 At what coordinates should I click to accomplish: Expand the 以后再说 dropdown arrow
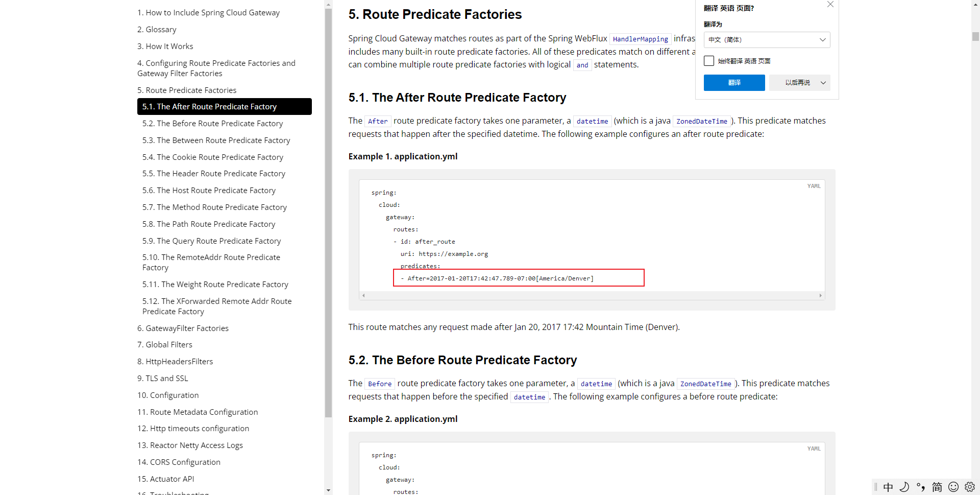(823, 83)
